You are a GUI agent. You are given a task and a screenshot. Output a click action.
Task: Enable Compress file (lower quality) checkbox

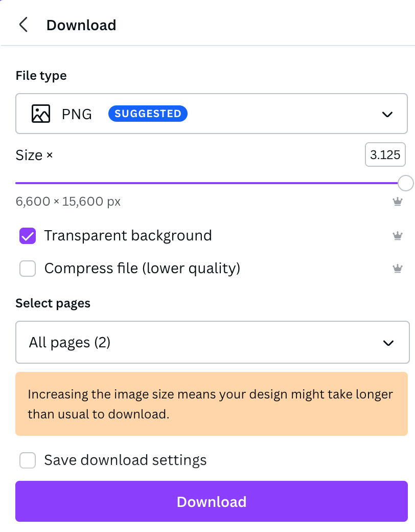pyautogui.click(x=28, y=269)
